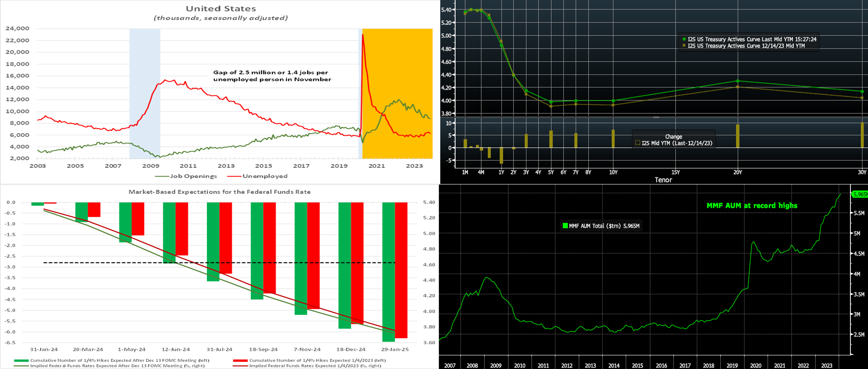Click the 20Y bar in change chart
Screen dimensions: 868x369
coord(738,136)
